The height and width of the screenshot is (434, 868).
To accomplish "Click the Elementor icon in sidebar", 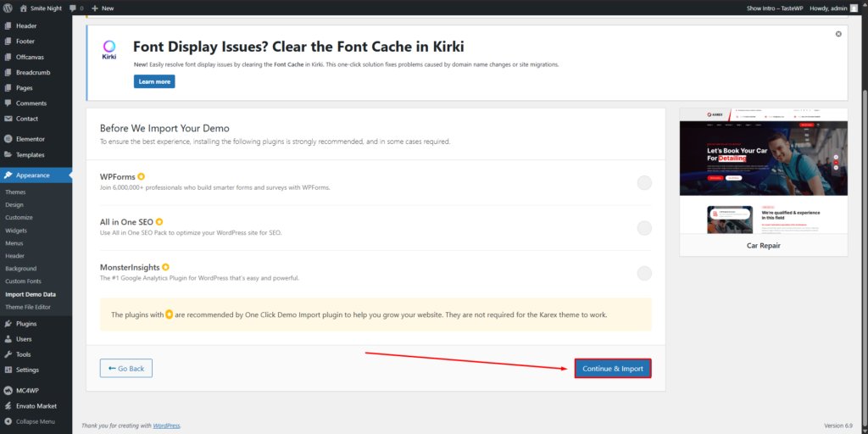I will click(8, 138).
